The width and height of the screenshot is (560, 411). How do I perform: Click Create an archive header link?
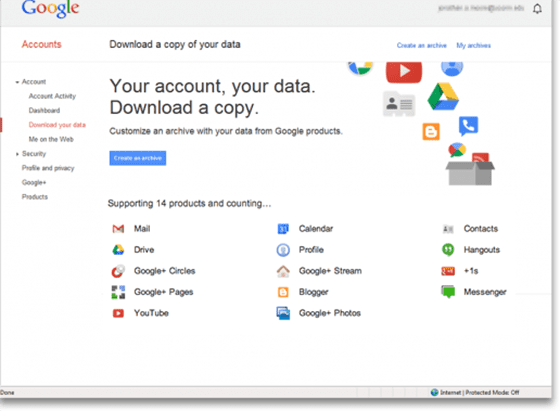pyautogui.click(x=421, y=45)
